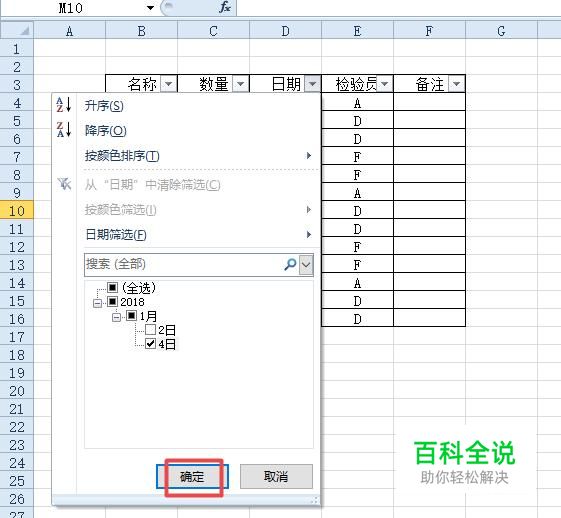
Task: Click the 检验员 header cell
Action: click(x=357, y=84)
